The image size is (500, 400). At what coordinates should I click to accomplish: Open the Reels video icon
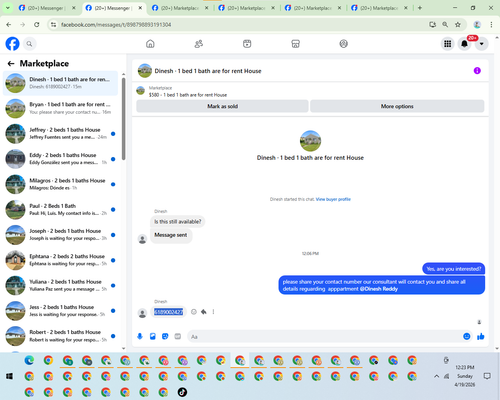pyautogui.click(x=247, y=44)
